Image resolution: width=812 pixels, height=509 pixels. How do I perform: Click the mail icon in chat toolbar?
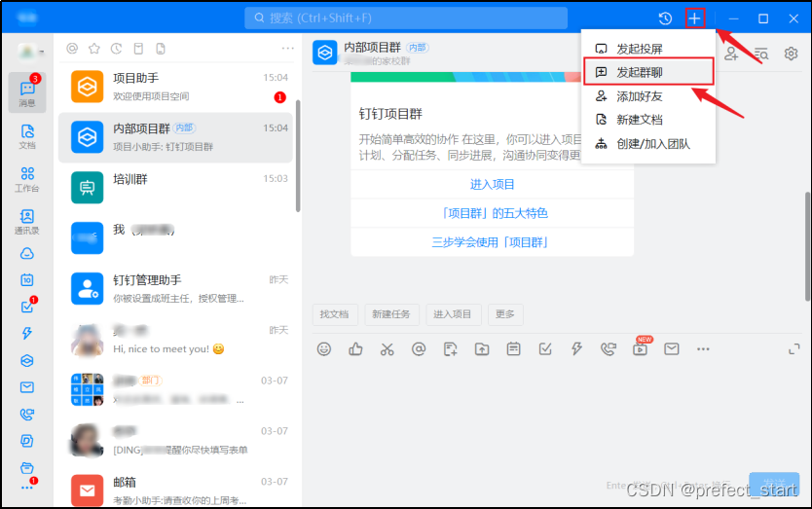(672, 349)
